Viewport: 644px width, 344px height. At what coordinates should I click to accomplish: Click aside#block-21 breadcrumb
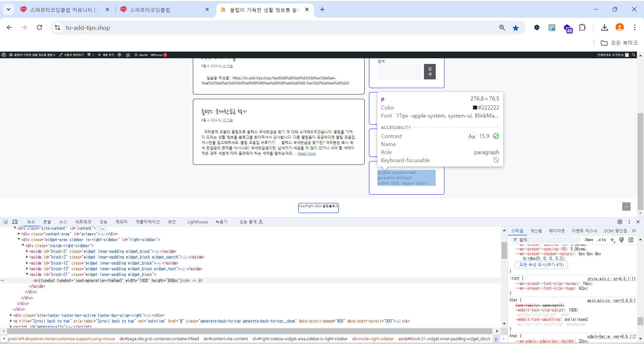tap(444, 339)
